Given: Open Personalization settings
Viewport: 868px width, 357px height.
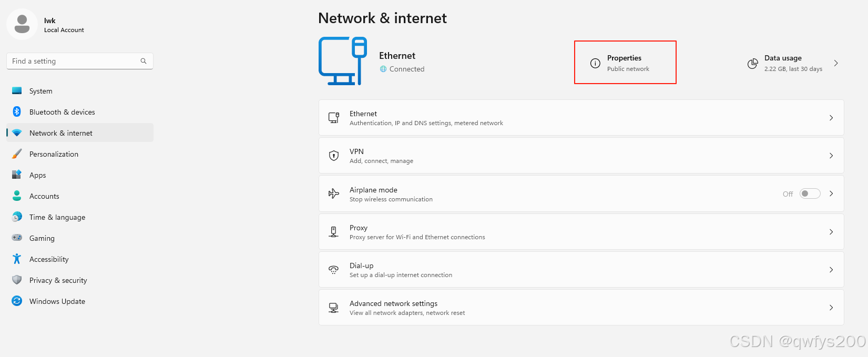Looking at the screenshot, I should [x=80, y=154].
